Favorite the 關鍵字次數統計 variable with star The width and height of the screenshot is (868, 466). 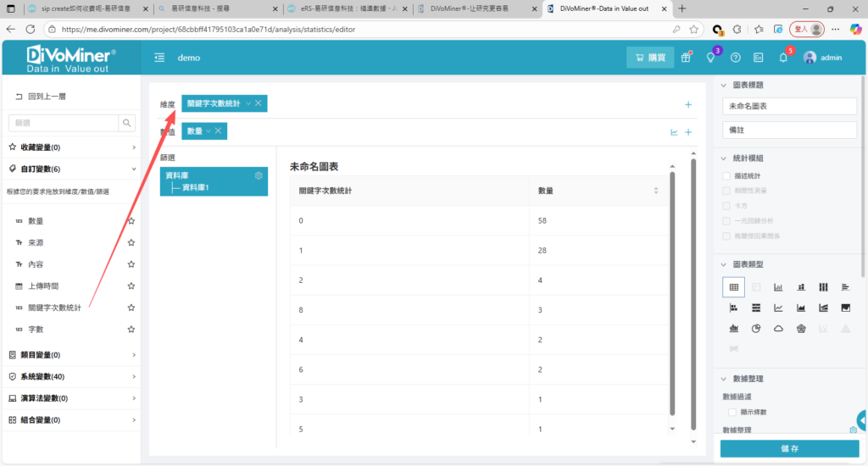(131, 308)
